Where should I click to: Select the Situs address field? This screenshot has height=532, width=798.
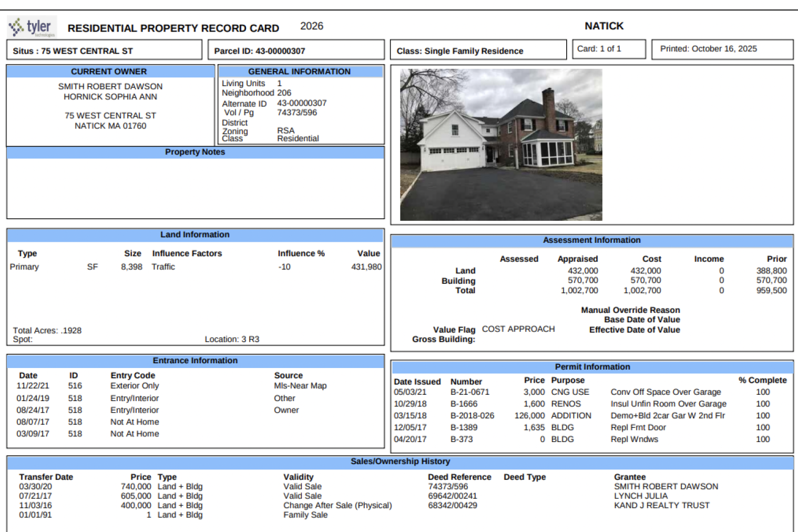(x=104, y=50)
